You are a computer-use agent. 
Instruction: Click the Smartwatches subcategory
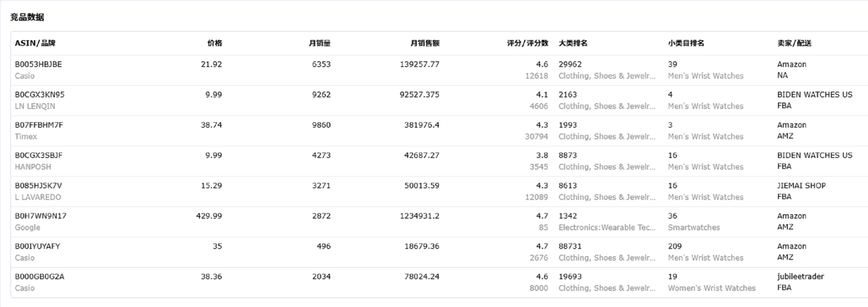pyautogui.click(x=694, y=228)
